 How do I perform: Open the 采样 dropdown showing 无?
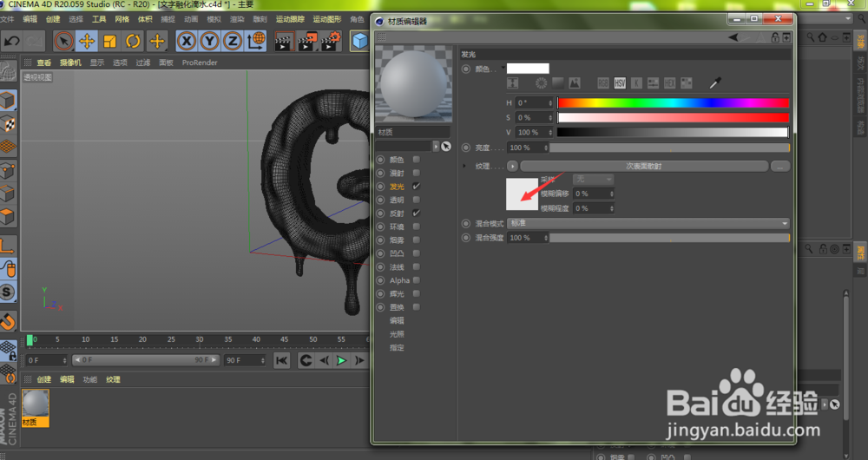593,180
